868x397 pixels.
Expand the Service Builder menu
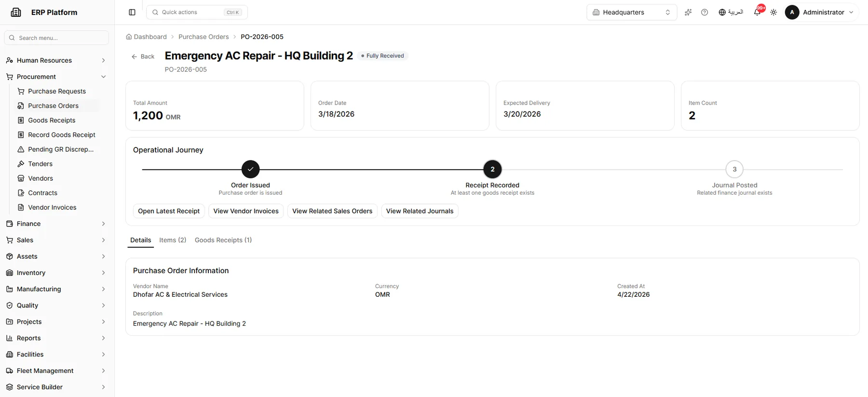click(56, 387)
